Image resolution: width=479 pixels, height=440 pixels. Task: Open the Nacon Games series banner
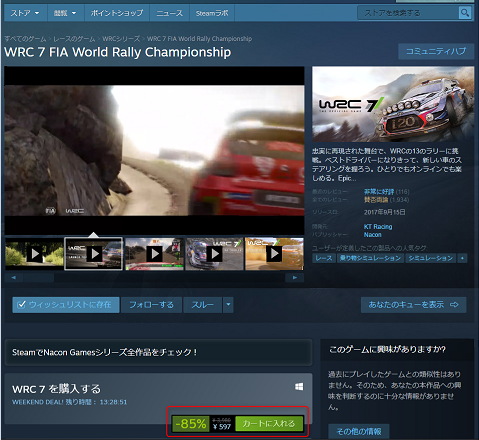(158, 352)
